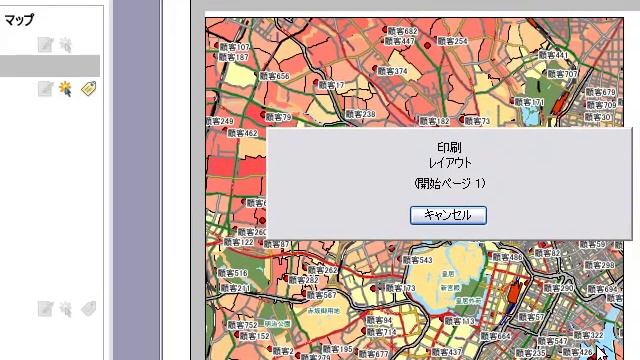Click the 顧客171 label on the map
Screen dimensions: 640x360
[x=529, y=102]
